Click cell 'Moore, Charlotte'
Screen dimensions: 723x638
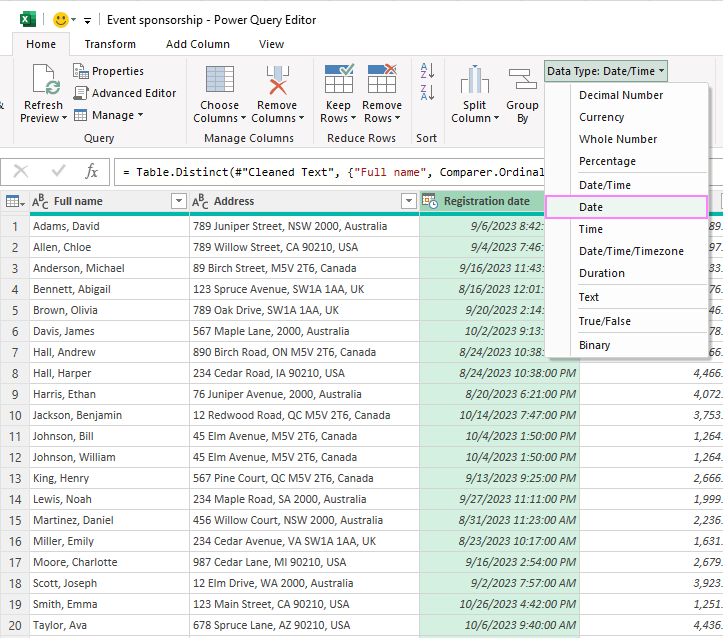pyautogui.click(x=110, y=562)
